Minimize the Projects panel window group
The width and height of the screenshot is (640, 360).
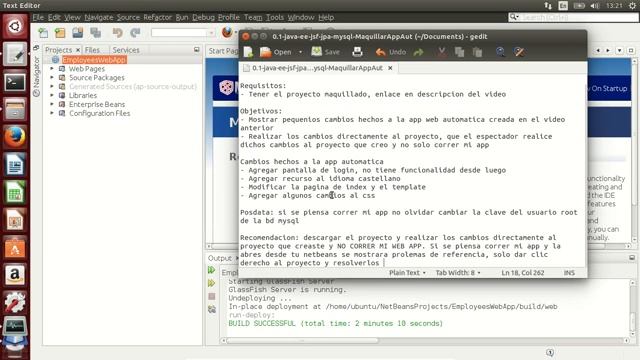(197, 49)
